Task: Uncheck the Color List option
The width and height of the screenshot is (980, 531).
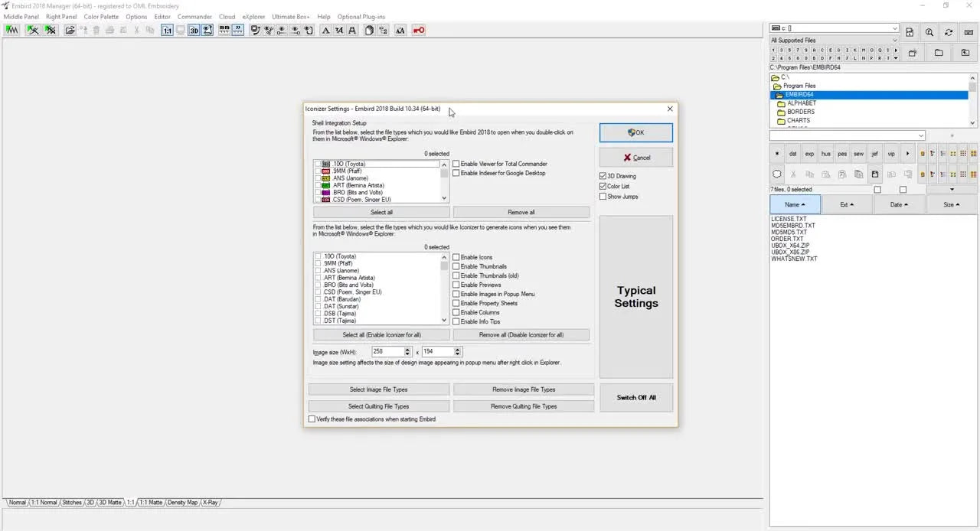Action: point(603,186)
